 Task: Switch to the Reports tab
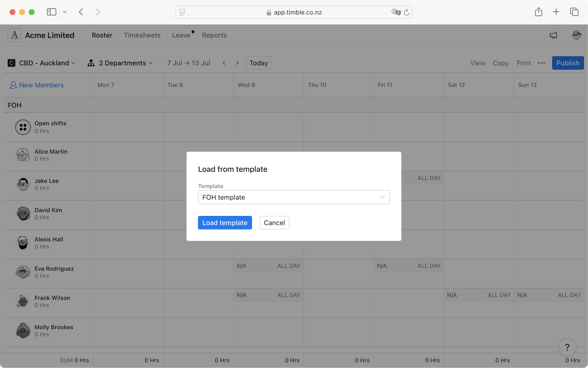point(214,35)
